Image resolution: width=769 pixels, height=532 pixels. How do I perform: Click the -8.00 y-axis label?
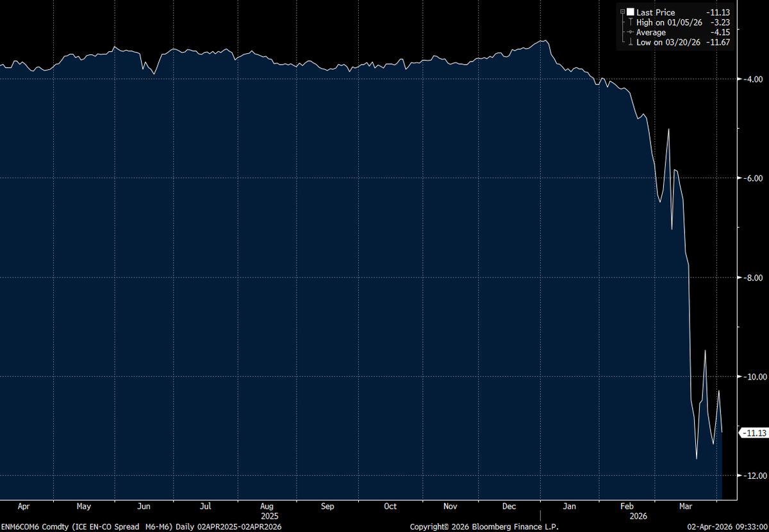tap(753, 278)
